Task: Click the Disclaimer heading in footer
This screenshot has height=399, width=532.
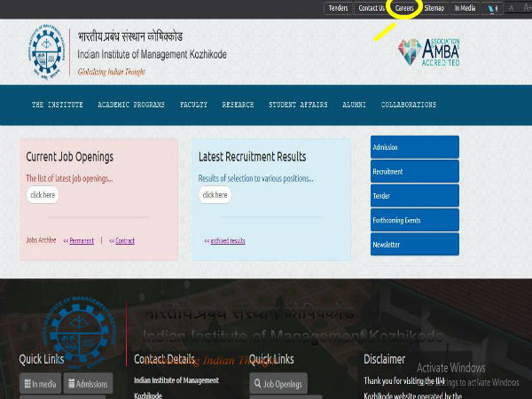Action: 385,359
